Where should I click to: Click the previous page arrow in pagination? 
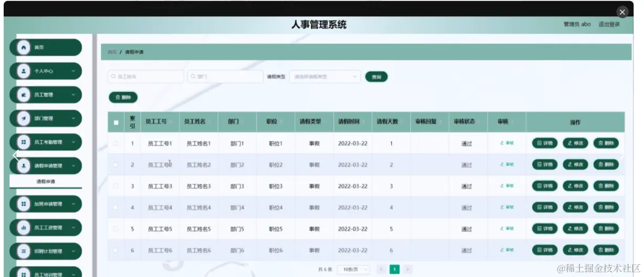pyautogui.click(x=381, y=269)
